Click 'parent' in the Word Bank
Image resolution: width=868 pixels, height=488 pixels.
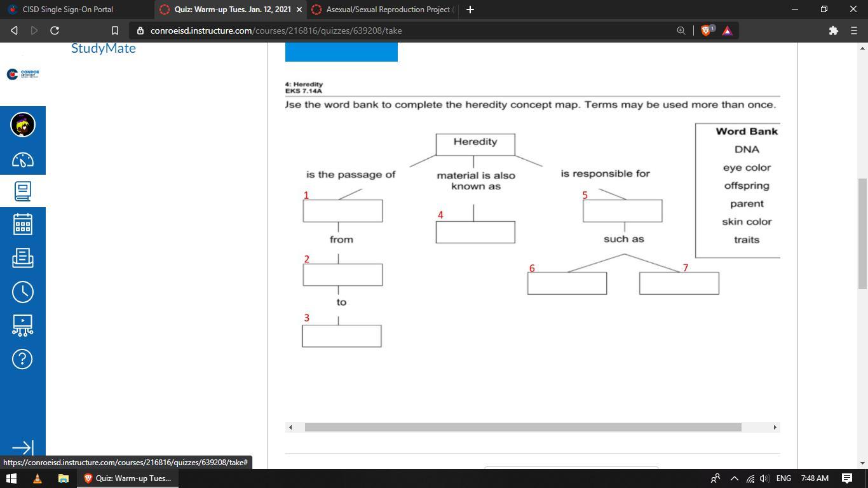747,204
